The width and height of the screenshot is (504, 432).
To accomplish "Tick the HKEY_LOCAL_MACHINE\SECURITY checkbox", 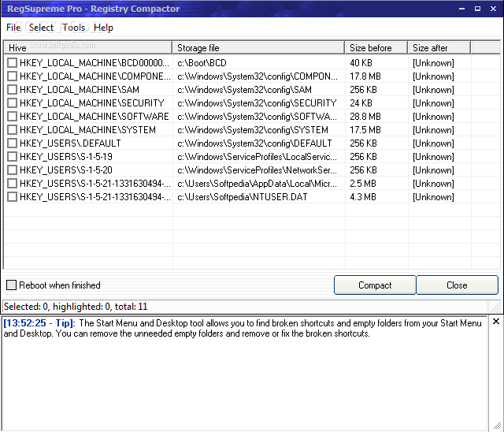I will 13,103.
